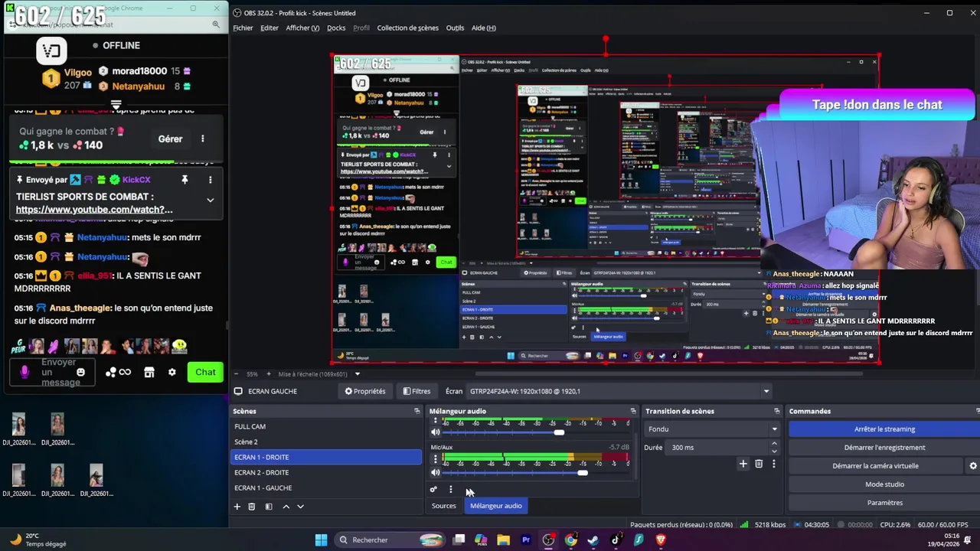The height and width of the screenshot is (551, 980).
Task: Open the YouTube link in pinned message
Action: [x=94, y=210]
